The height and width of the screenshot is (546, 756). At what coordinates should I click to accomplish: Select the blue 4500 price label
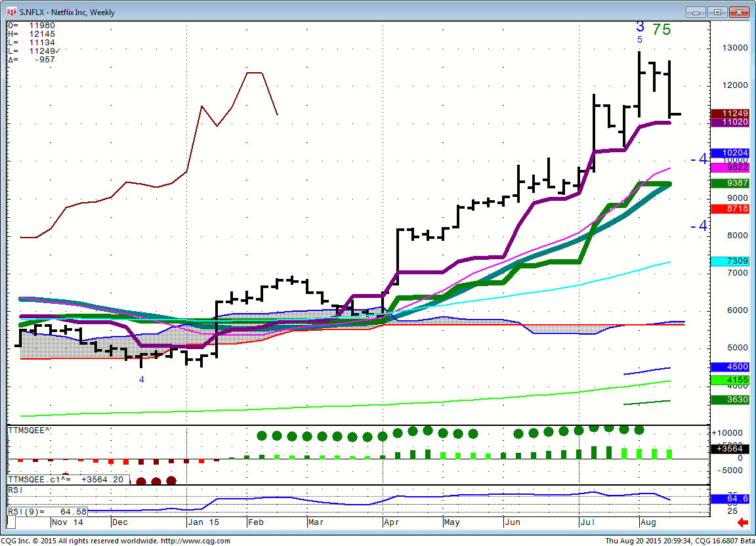(730, 367)
